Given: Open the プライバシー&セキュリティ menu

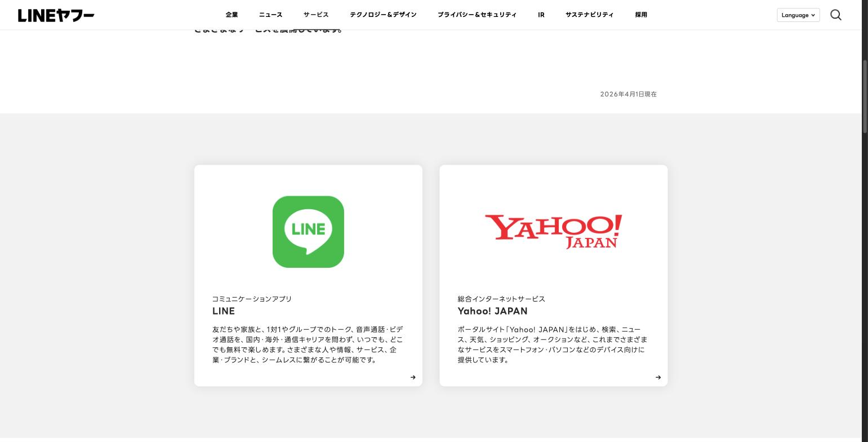Looking at the screenshot, I should coord(477,15).
